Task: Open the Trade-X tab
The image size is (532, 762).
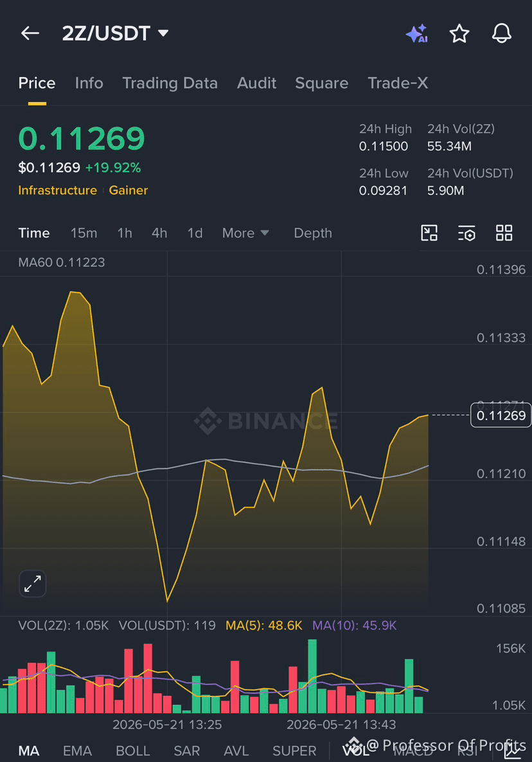Action: point(398,83)
